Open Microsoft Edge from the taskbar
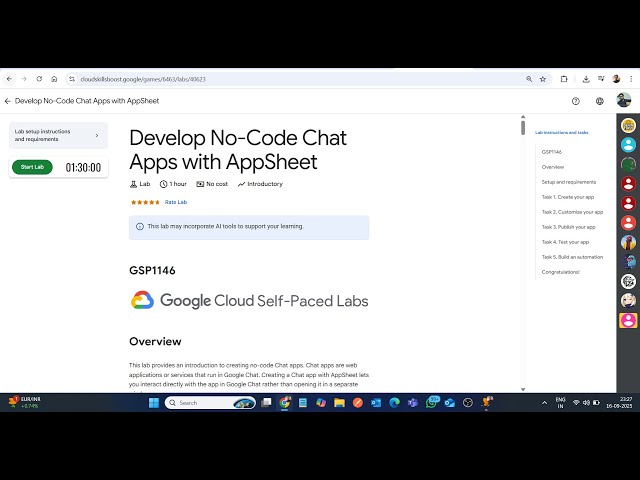The width and height of the screenshot is (640, 480). point(394,403)
